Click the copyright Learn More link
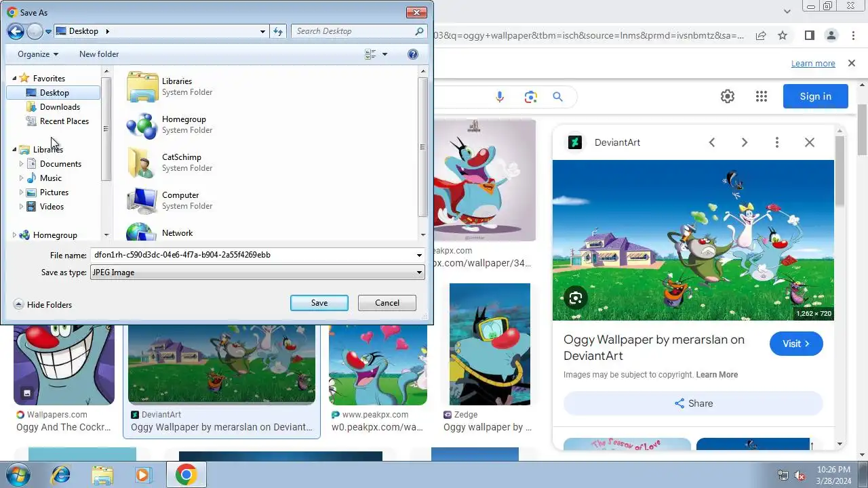The height and width of the screenshot is (488, 868). coord(717,375)
